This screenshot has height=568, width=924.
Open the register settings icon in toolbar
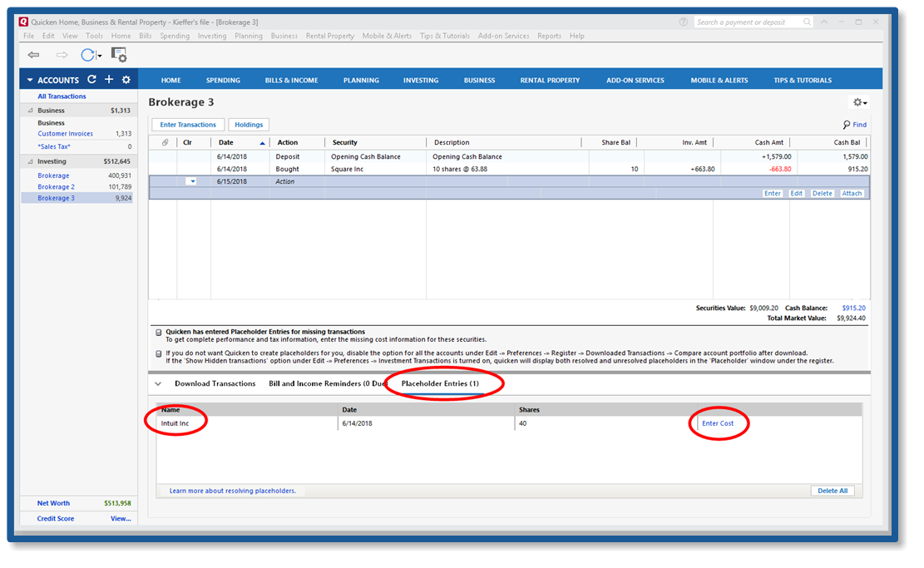click(x=119, y=55)
